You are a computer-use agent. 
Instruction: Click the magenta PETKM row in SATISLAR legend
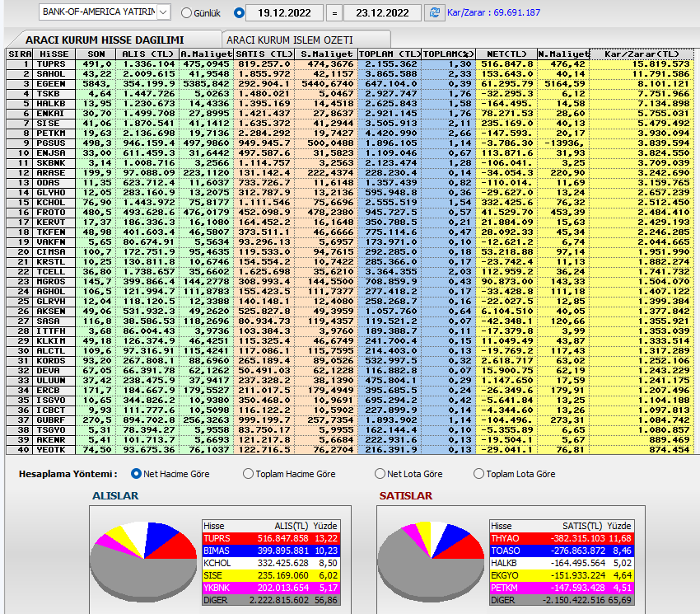tap(562, 588)
